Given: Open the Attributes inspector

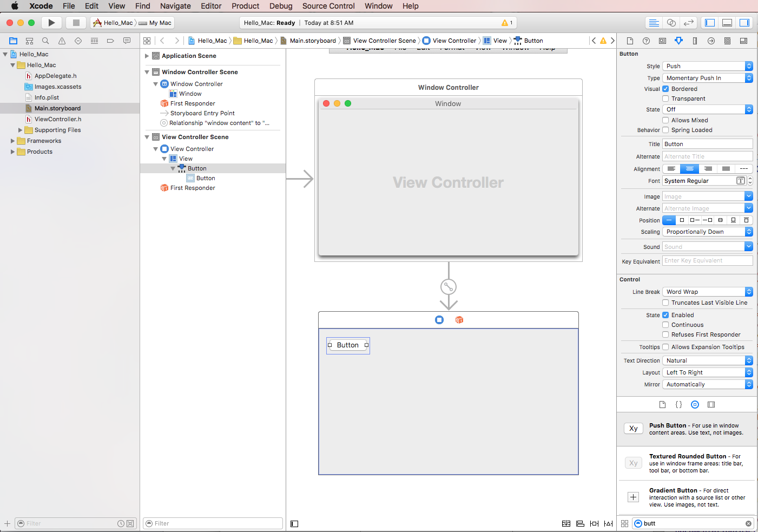Looking at the screenshot, I should coord(678,41).
